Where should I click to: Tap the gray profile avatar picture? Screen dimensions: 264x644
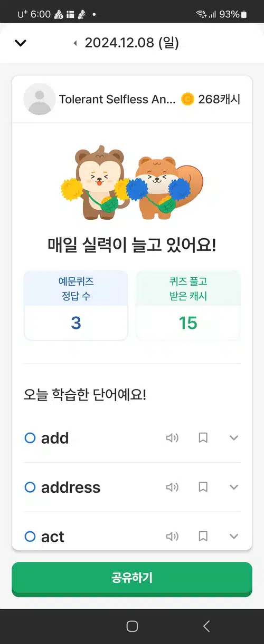pos(40,99)
